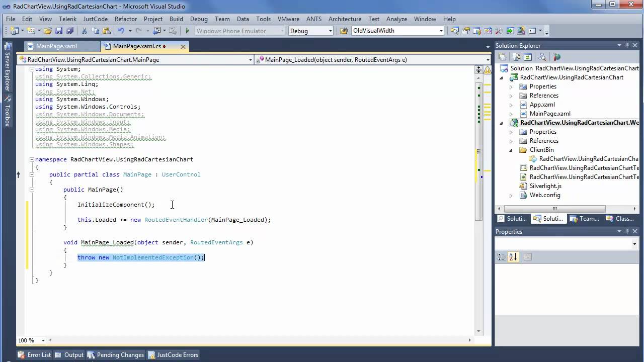Open the Architecture menu
644x362 pixels.
click(x=345, y=19)
